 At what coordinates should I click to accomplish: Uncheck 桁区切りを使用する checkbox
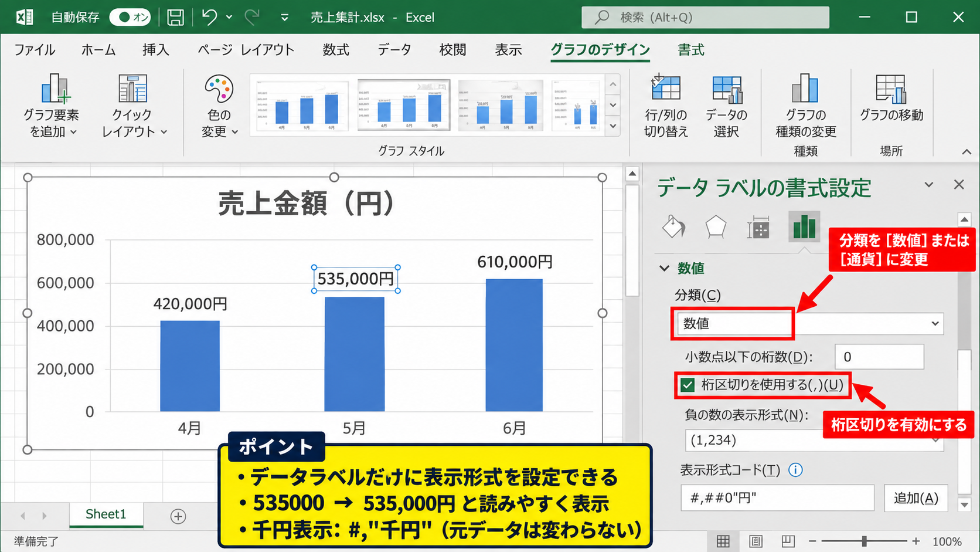coord(688,385)
